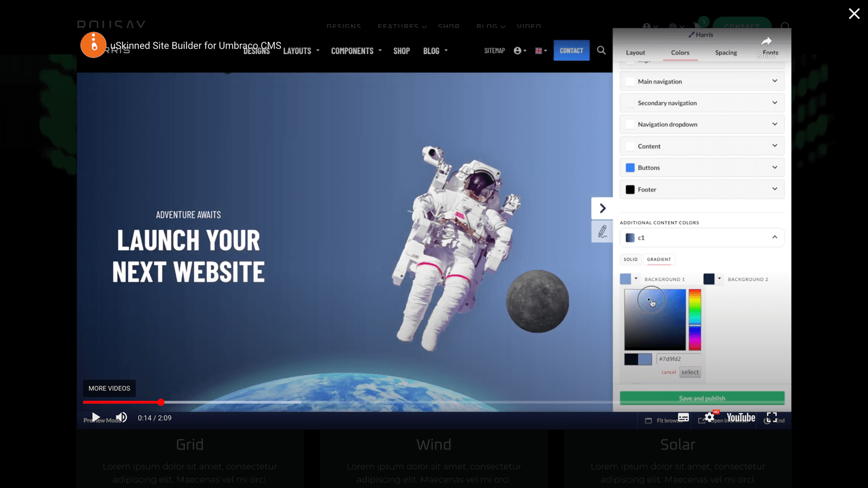Viewport: 868px width, 488px height.
Task: Switch to the Spacing tab
Action: [x=726, y=53]
